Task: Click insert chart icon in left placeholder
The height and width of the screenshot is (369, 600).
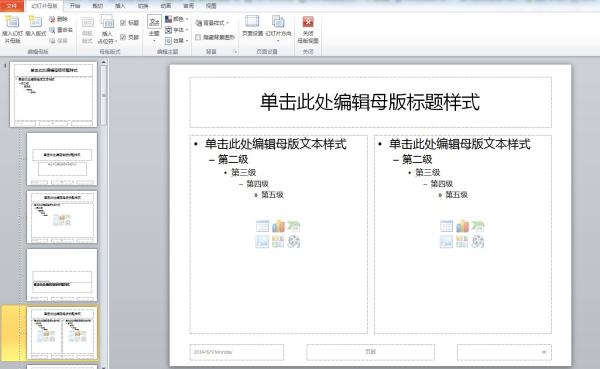Action: pos(278,226)
